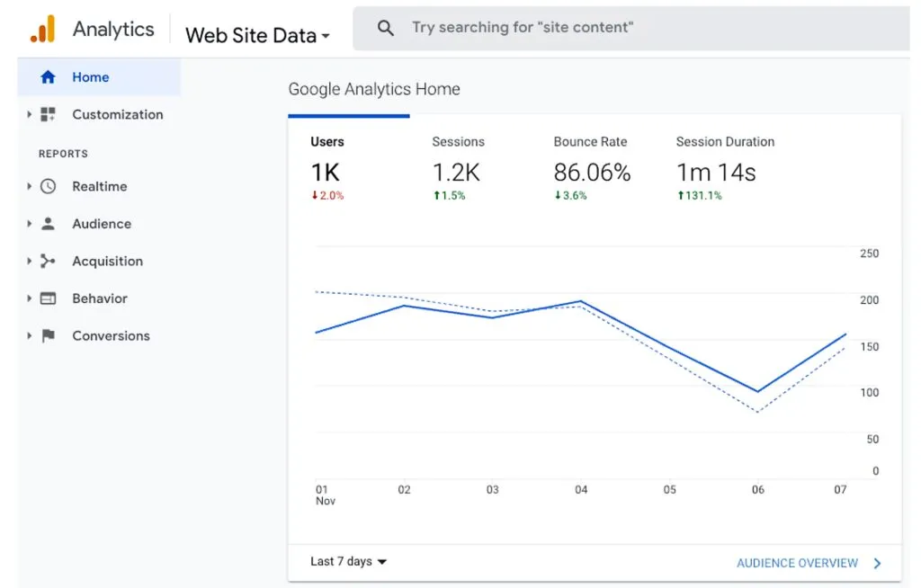This screenshot has height=588, width=921.
Task: Click the Home house icon
Action: tap(48, 77)
